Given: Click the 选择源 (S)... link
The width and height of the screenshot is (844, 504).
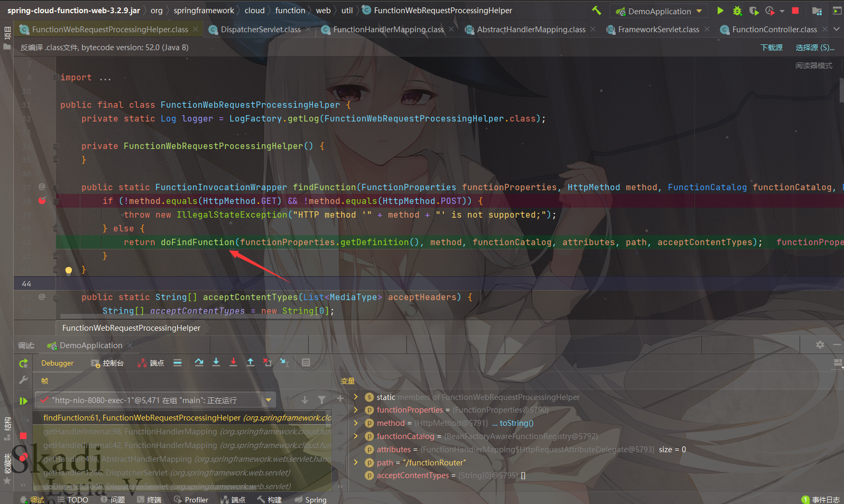Looking at the screenshot, I should (815, 48).
